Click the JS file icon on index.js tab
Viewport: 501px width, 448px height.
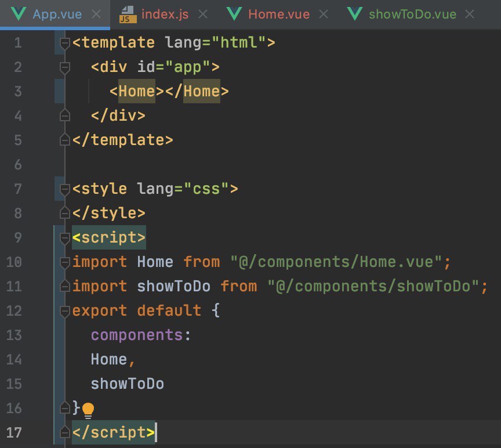click(x=128, y=15)
